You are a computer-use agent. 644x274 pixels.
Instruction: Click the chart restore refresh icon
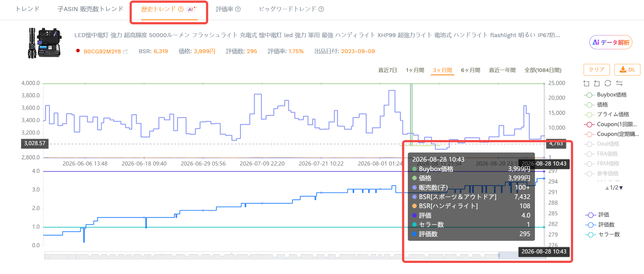tap(608, 83)
